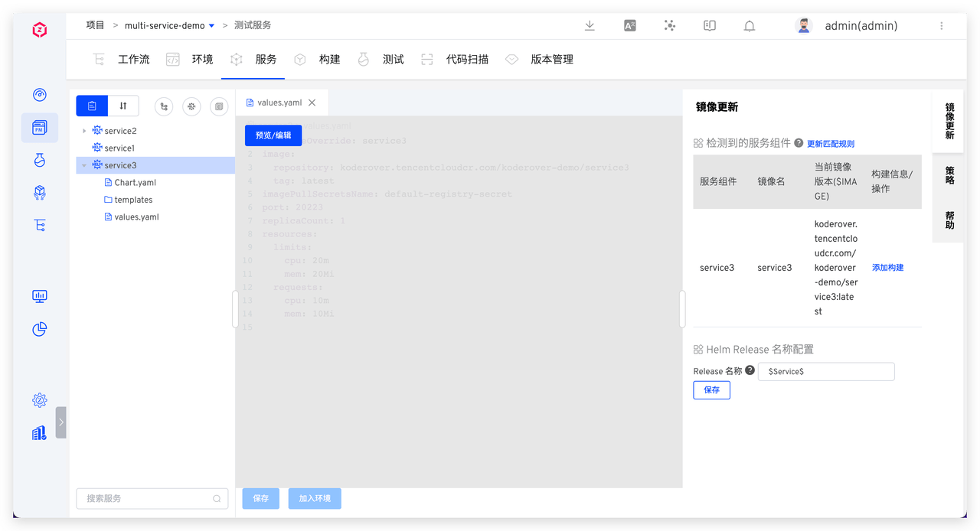This screenshot has height=531, width=980.
Task: Click help icon next to Release 名称
Action: [750, 370]
